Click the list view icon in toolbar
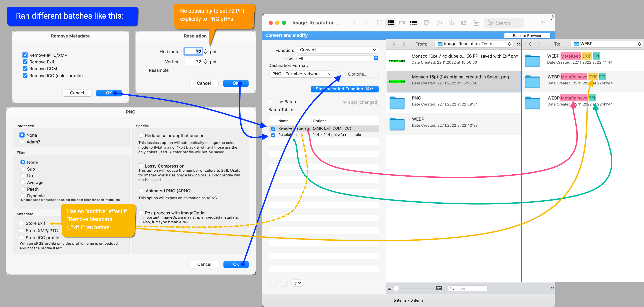Screen dimensions: 644x307 tap(391, 23)
